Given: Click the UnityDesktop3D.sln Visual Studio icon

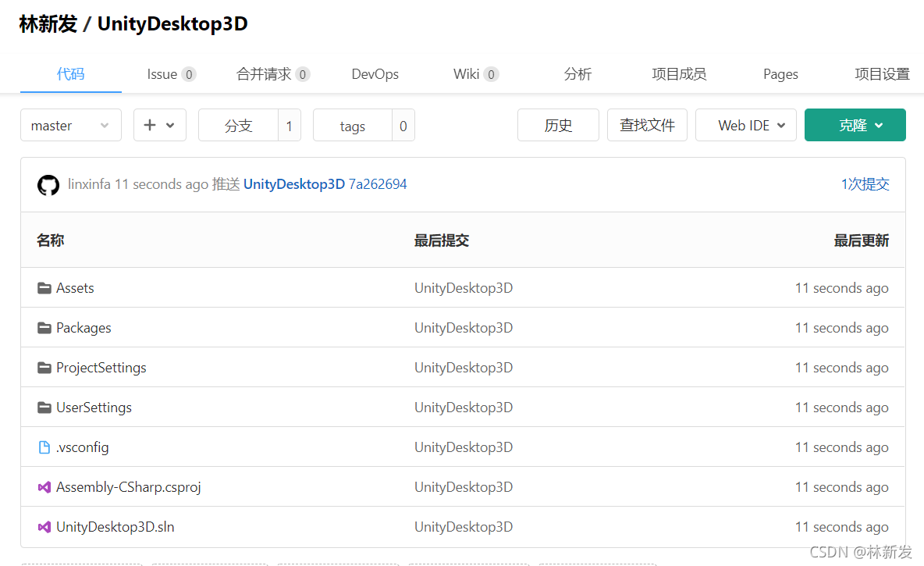Looking at the screenshot, I should (44, 527).
